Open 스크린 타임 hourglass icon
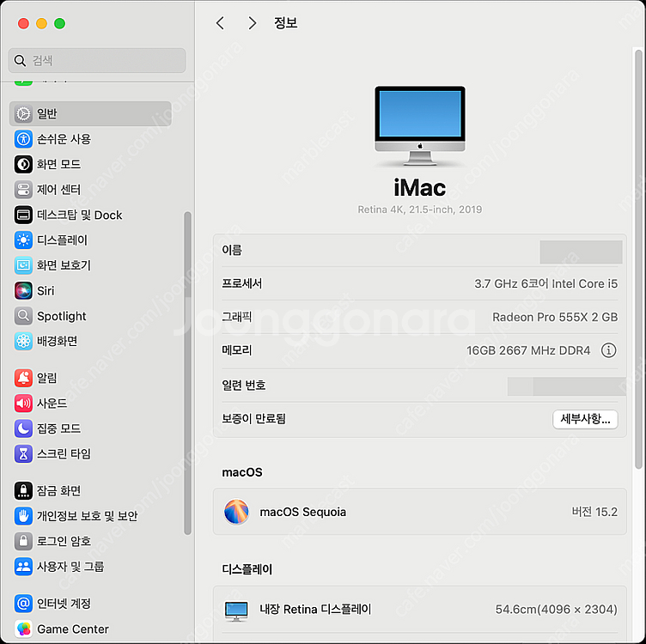This screenshot has width=646, height=644. (23, 453)
